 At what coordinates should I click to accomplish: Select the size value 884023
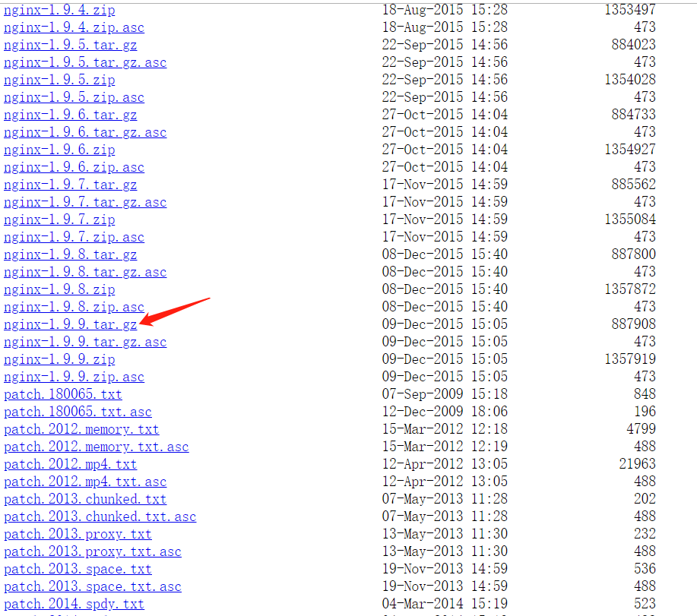coord(633,44)
